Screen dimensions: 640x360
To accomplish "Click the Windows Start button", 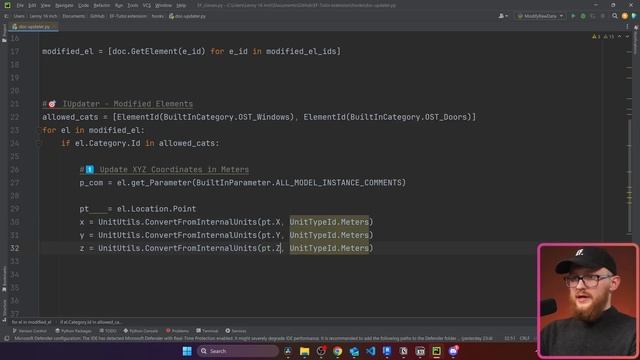I will 187,351.
